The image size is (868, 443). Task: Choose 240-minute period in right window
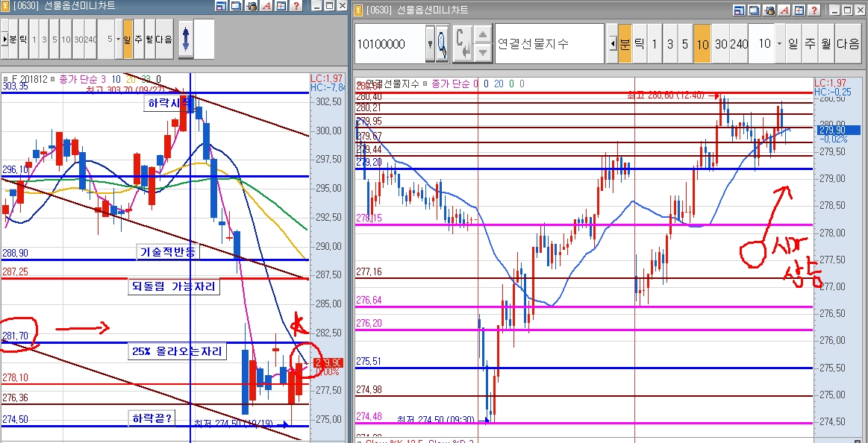pos(738,44)
